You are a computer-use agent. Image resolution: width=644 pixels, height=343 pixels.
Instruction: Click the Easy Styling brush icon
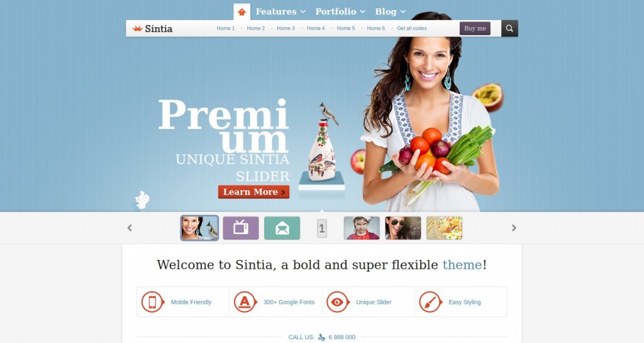[430, 302]
